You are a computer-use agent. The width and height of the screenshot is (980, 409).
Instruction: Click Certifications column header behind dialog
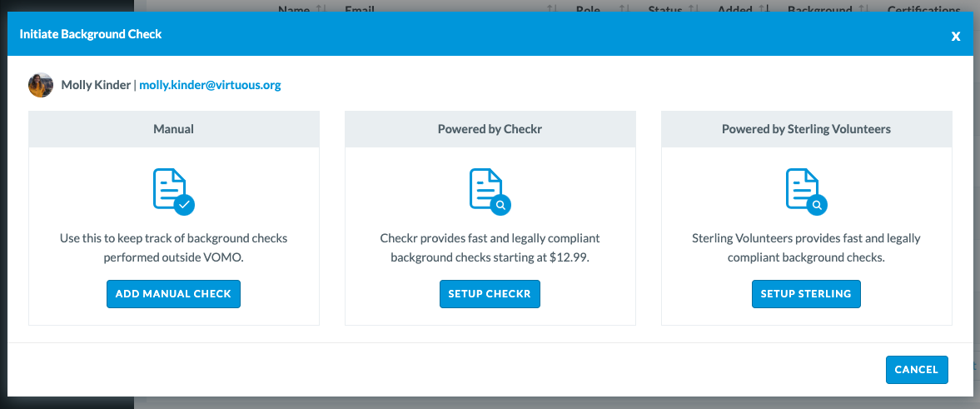[923, 9]
